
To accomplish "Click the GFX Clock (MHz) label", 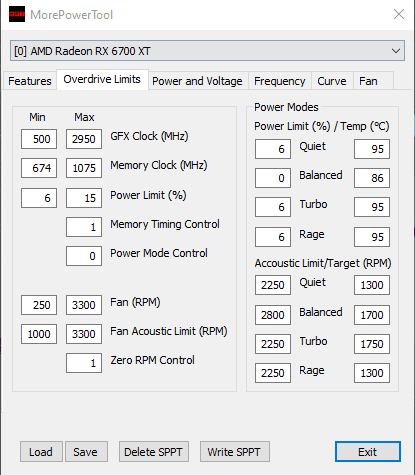I will (149, 136).
